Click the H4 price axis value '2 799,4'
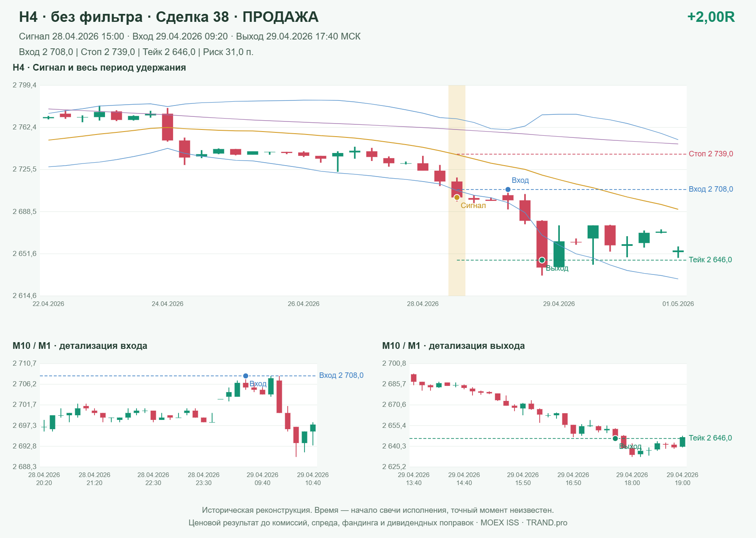This screenshot has height=538, width=756. [x=24, y=85]
